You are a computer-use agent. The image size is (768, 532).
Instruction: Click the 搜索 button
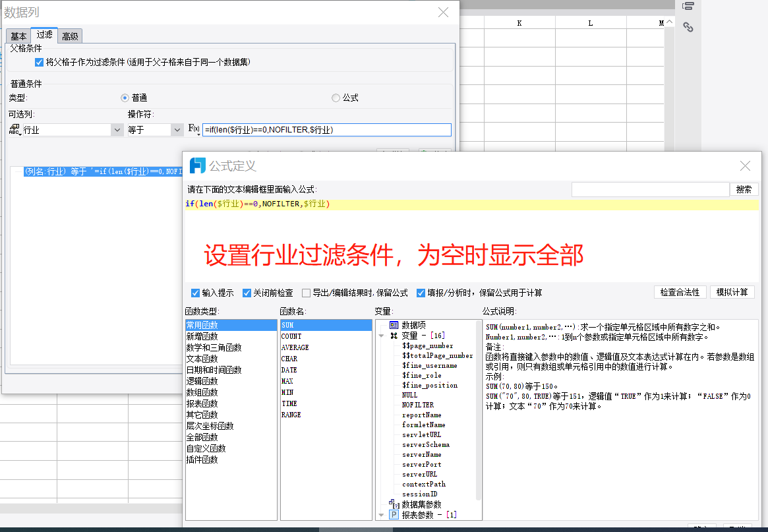pyautogui.click(x=744, y=190)
